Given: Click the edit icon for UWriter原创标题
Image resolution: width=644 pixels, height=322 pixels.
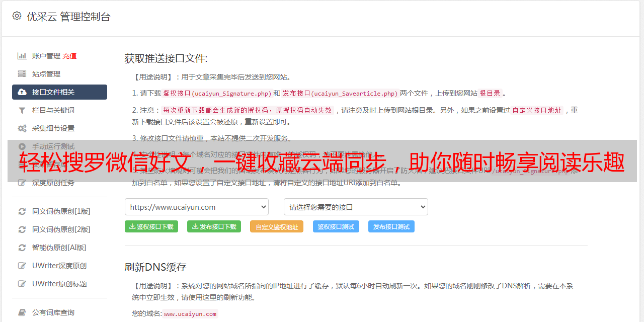Looking at the screenshot, I should pyautogui.click(x=22, y=284).
